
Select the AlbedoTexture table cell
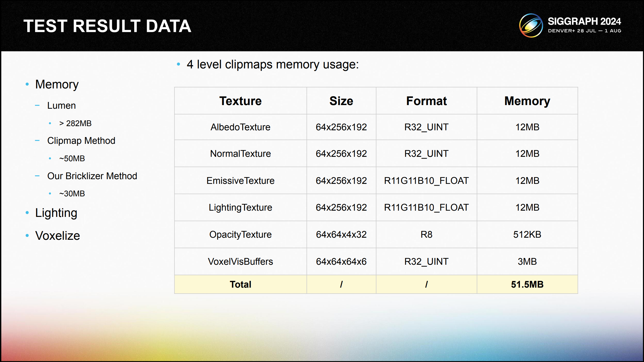click(240, 127)
